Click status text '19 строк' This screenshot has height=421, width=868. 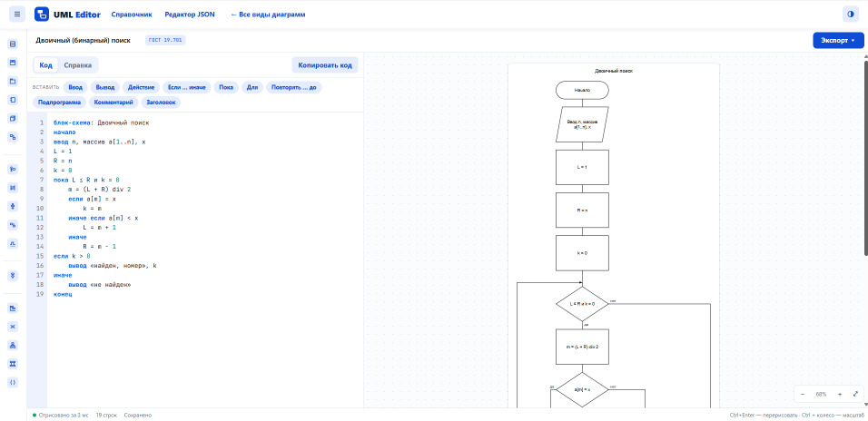[106, 415]
